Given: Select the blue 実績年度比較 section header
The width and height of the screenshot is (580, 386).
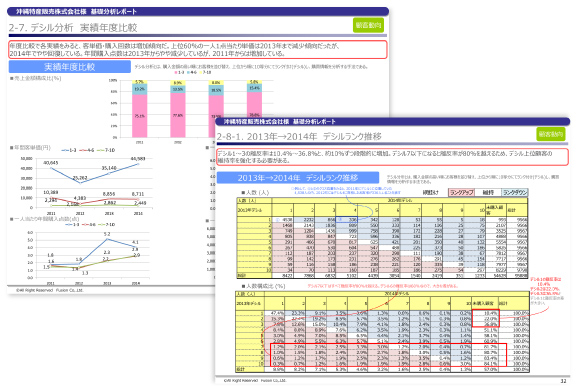Looking at the screenshot, I should [70, 67].
